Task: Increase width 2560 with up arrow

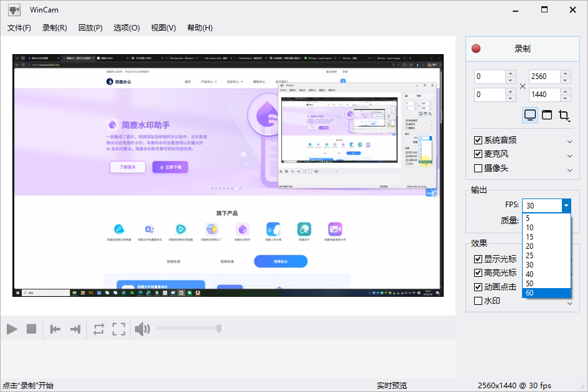Action: (565, 73)
